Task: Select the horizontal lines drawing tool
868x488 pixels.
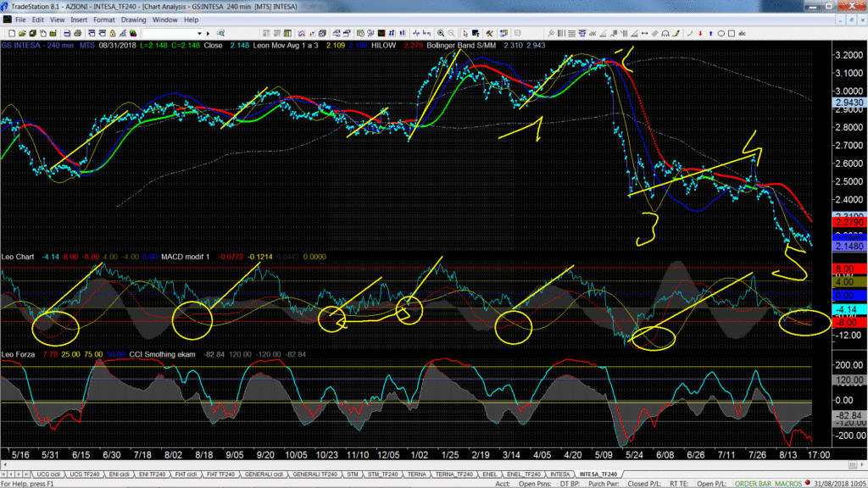Action: 571,33
